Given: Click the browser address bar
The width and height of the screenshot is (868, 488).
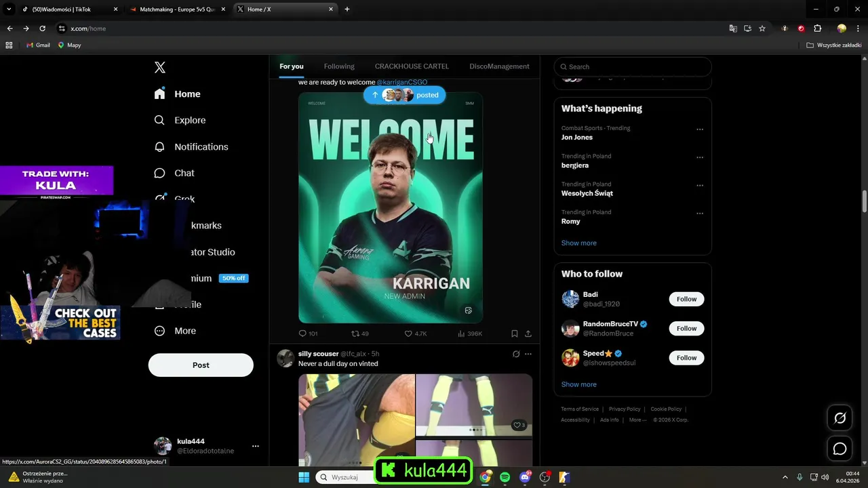Looking at the screenshot, I should pos(393,28).
